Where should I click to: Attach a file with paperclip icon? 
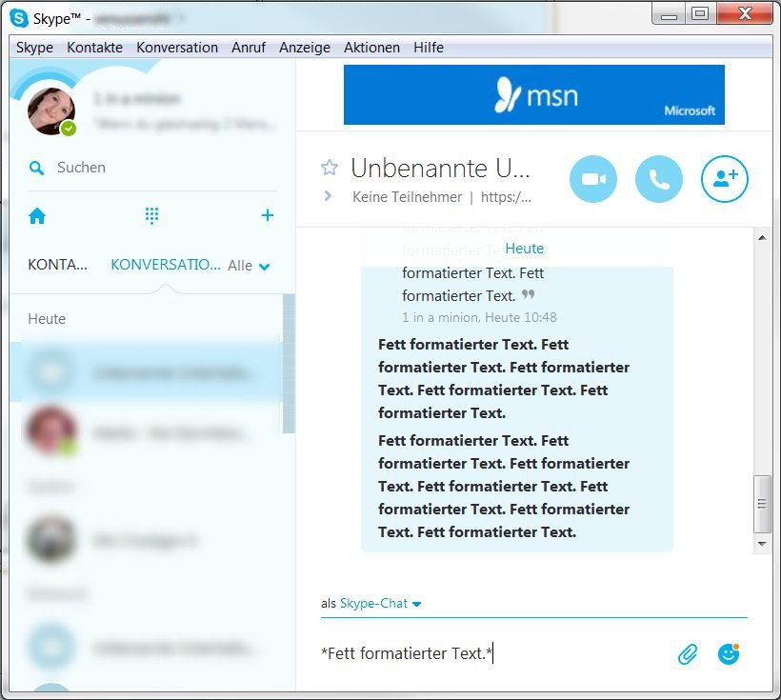point(688,653)
